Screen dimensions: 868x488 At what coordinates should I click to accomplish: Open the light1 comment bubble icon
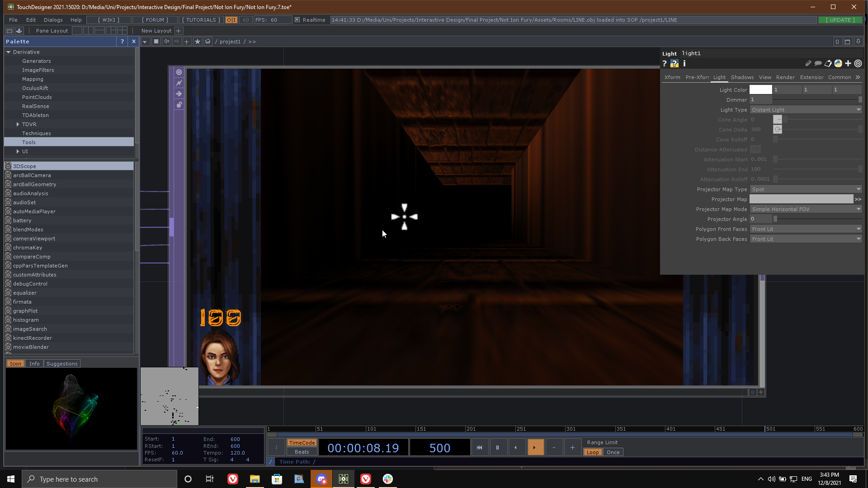tap(818, 64)
